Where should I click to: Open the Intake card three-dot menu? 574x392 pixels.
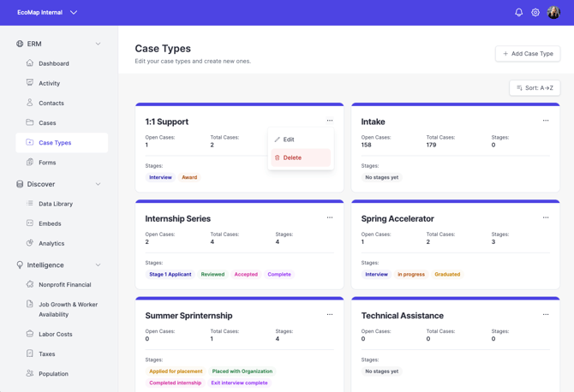point(546,121)
